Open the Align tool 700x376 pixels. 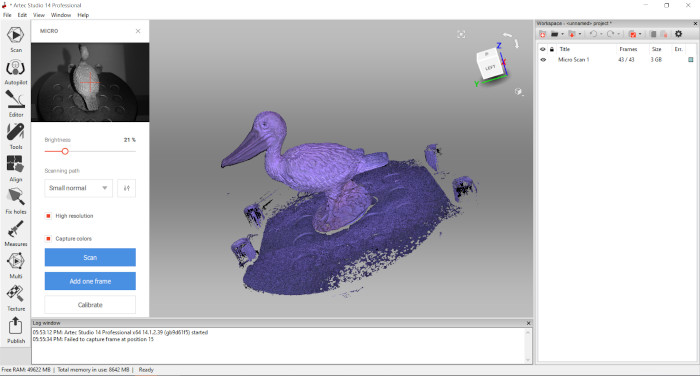tap(16, 169)
